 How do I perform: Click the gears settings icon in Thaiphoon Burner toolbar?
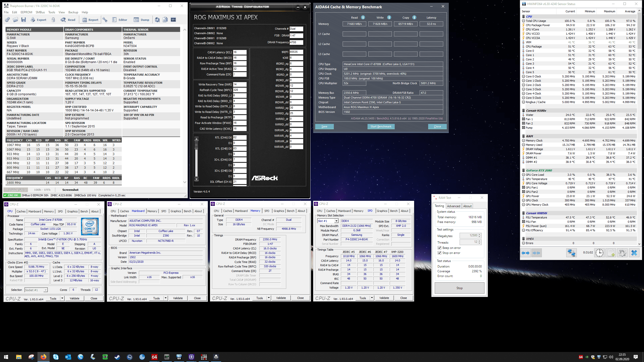click(x=8, y=20)
